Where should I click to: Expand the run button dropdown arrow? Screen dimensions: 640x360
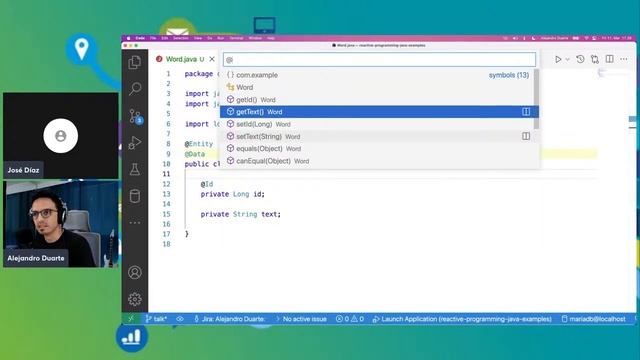567,60
